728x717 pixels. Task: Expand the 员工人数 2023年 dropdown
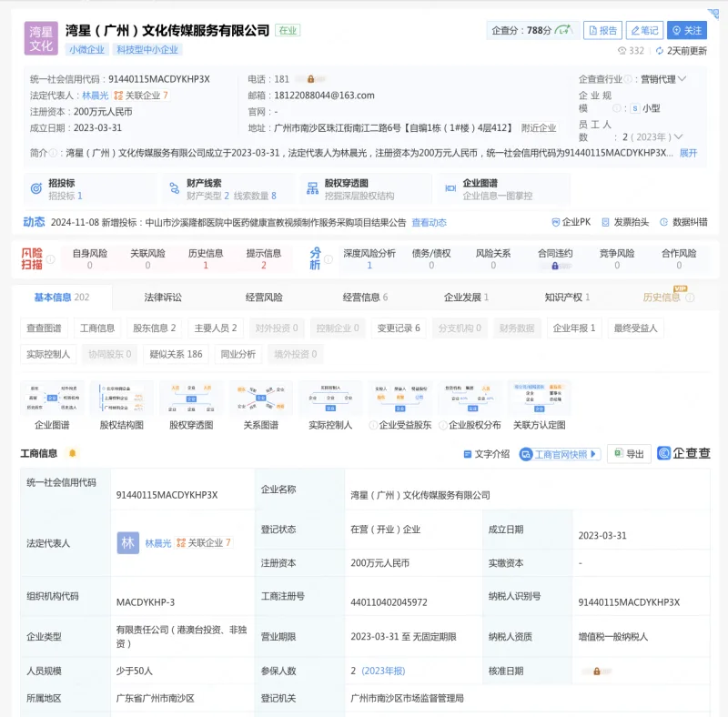pyautogui.click(x=678, y=137)
